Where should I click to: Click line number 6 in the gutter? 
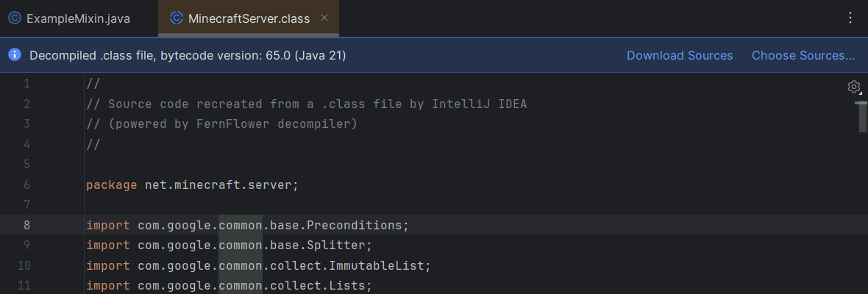pyautogui.click(x=26, y=184)
